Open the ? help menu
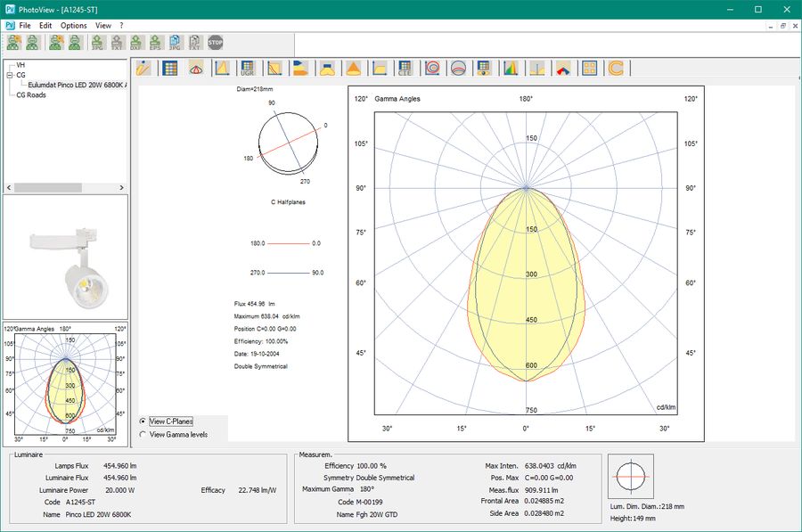This screenshot has height=532, width=802. tap(121, 25)
